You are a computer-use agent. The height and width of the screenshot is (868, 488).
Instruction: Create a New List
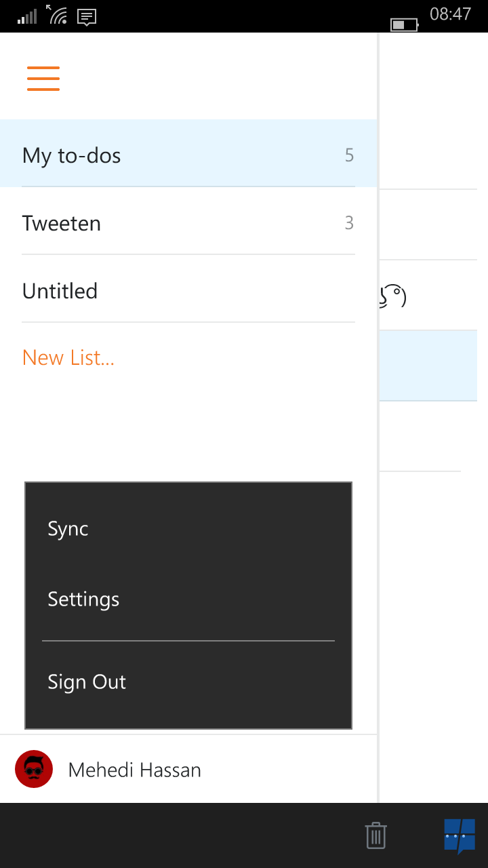[x=68, y=357]
